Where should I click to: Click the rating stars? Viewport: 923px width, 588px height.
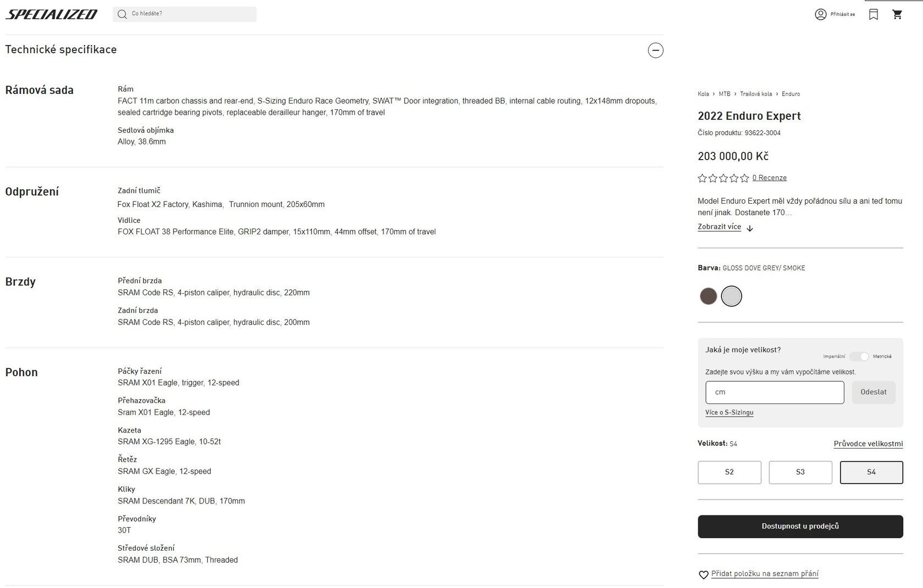click(x=723, y=178)
